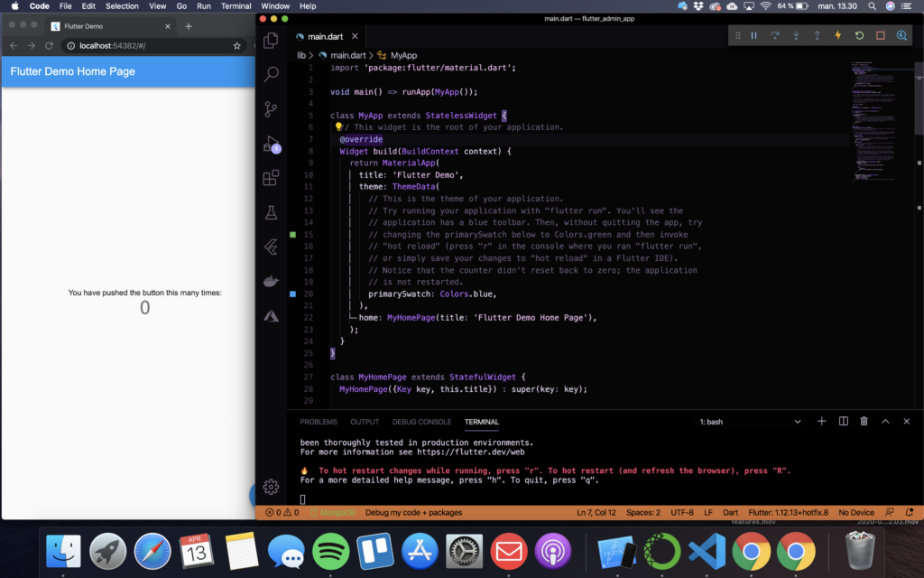Open Source Control from the activity bar

271,109
